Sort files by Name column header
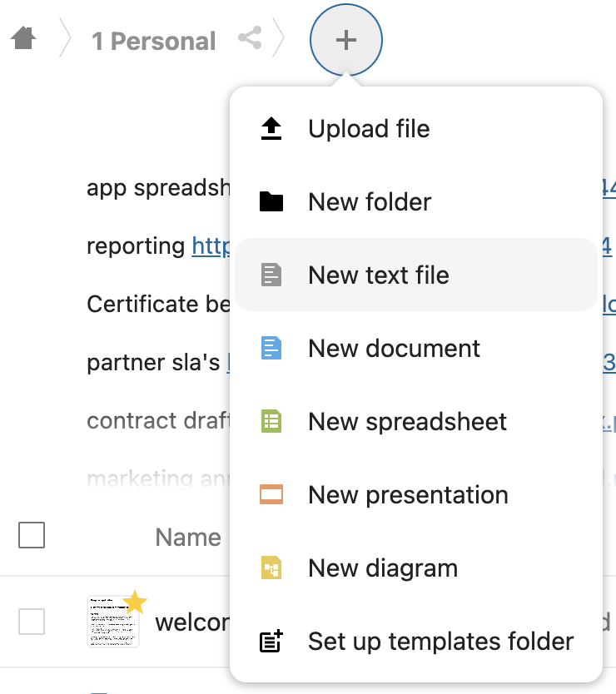This screenshot has width=616, height=694. tap(188, 538)
